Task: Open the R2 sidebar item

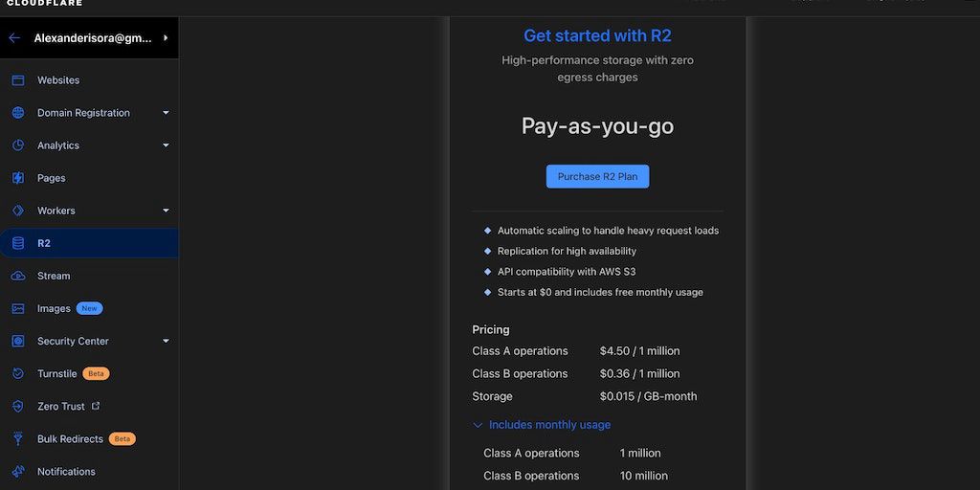Action: pyautogui.click(x=44, y=243)
